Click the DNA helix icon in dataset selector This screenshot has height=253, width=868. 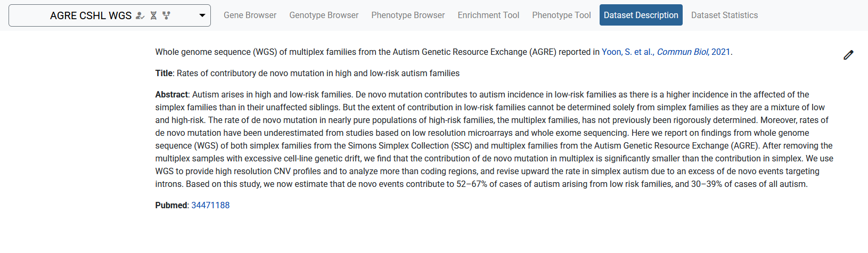(153, 15)
